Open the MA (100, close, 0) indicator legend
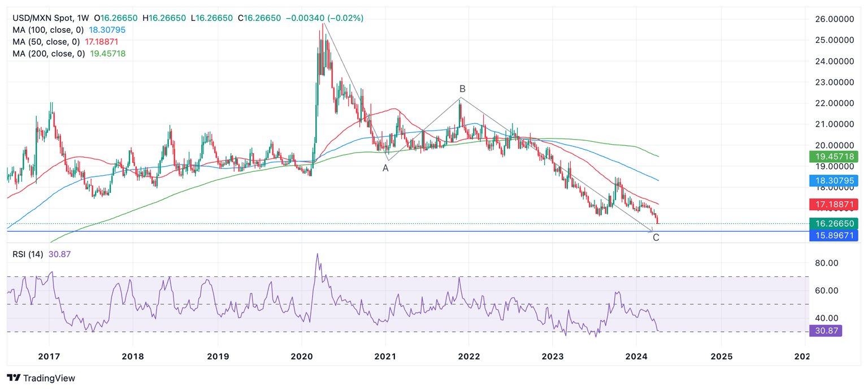 [49, 30]
